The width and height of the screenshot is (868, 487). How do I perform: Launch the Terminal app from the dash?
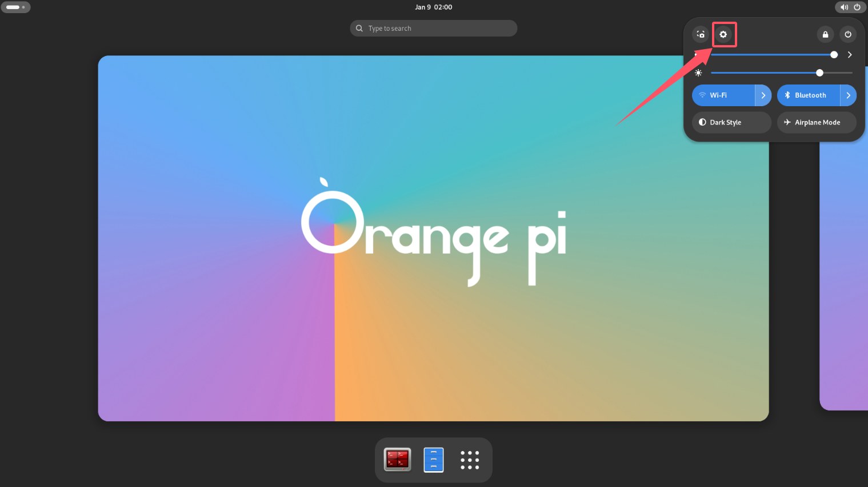(398, 460)
